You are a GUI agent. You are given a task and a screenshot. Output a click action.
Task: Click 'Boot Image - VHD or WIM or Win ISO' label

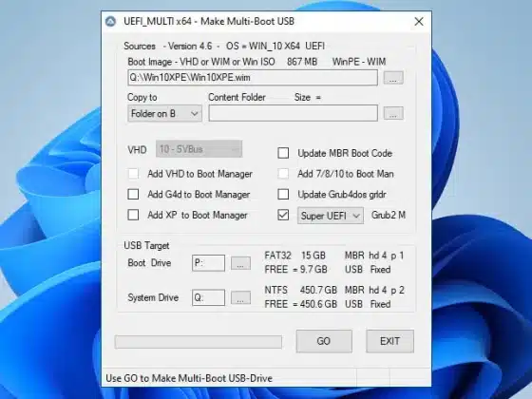pyautogui.click(x=201, y=62)
